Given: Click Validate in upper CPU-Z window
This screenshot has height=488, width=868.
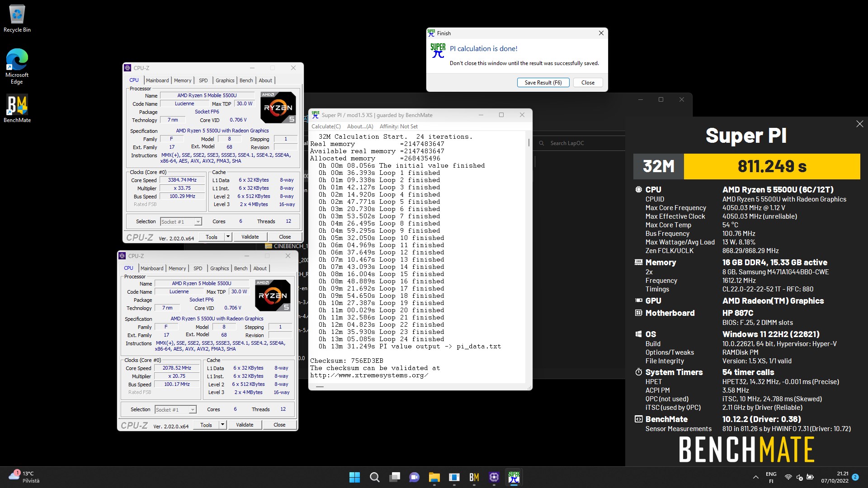Looking at the screenshot, I should pyautogui.click(x=250, y=237).
